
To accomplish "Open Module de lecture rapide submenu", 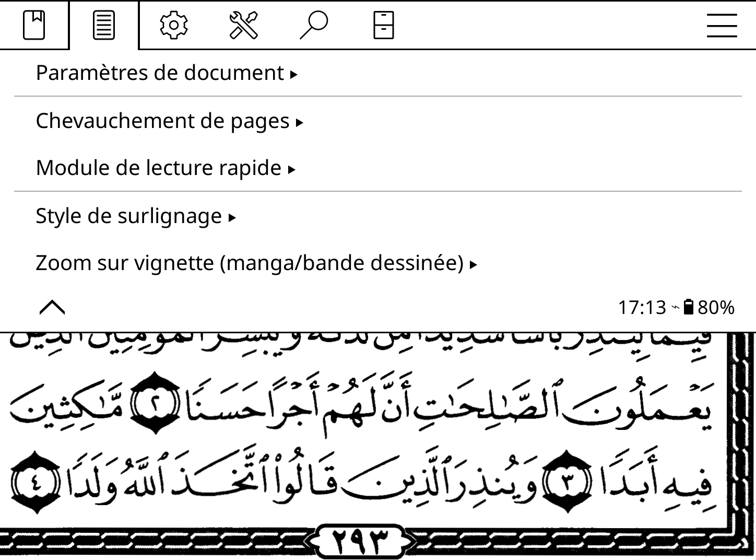I will pos(378,168).
